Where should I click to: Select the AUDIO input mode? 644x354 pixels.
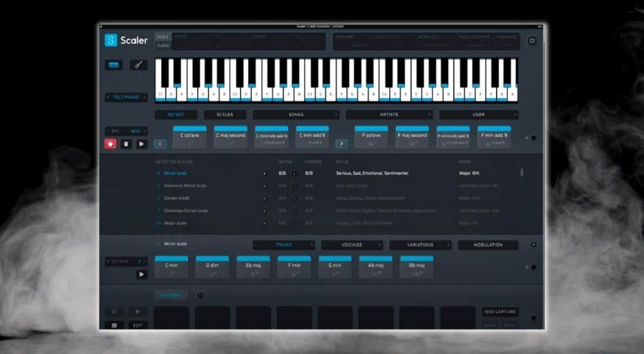point(163,45)
